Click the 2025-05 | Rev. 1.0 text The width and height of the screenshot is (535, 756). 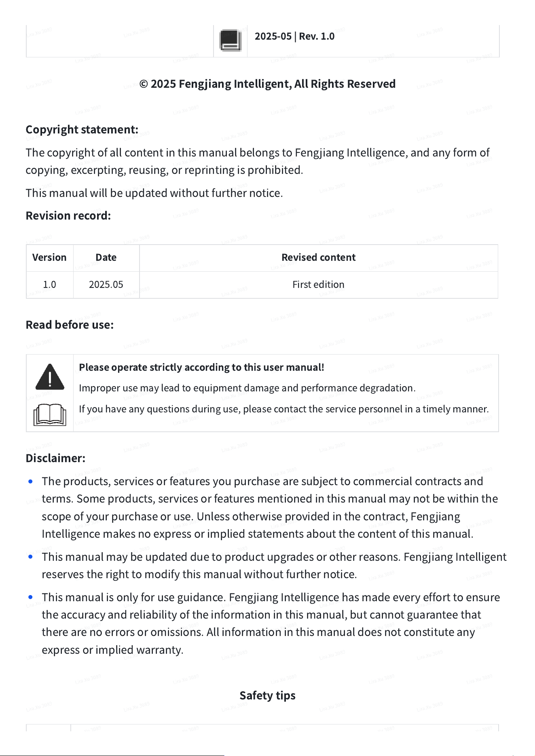[294, 36]
